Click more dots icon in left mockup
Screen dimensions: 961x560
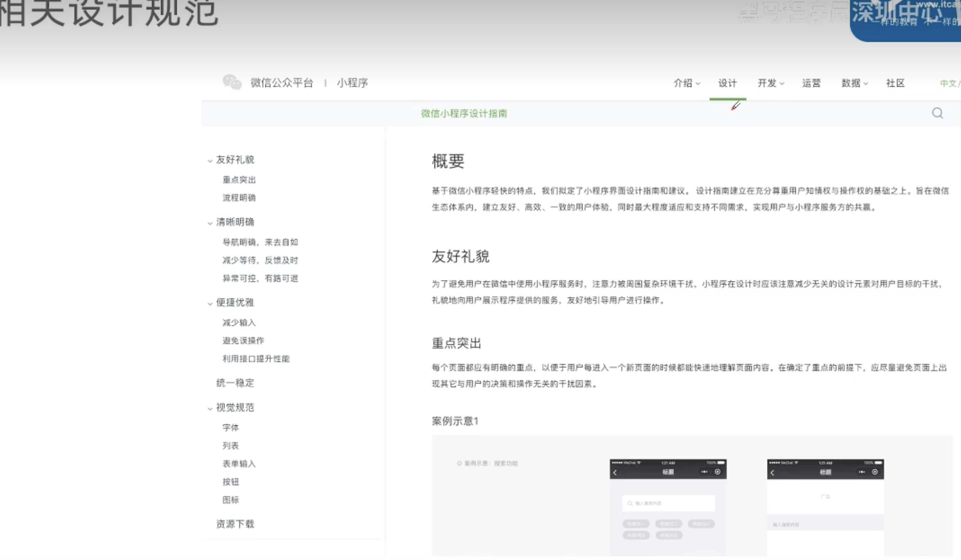[x=704, y=472]
